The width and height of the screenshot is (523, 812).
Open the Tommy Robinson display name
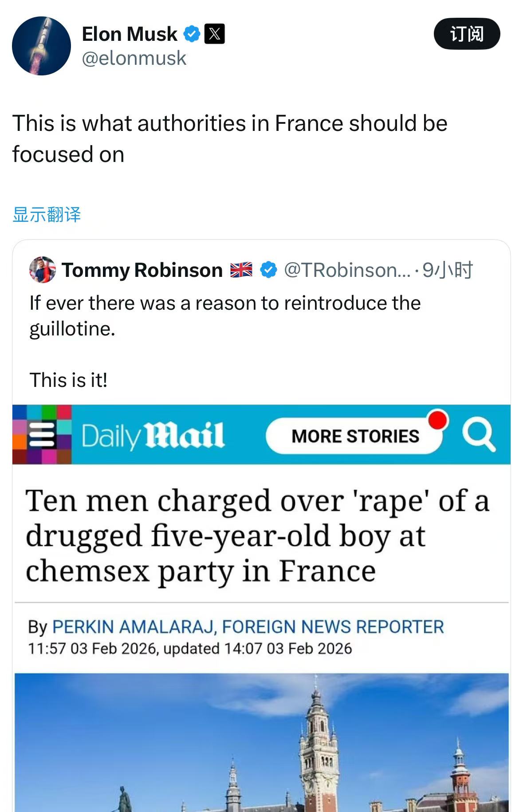coord(142,270)
